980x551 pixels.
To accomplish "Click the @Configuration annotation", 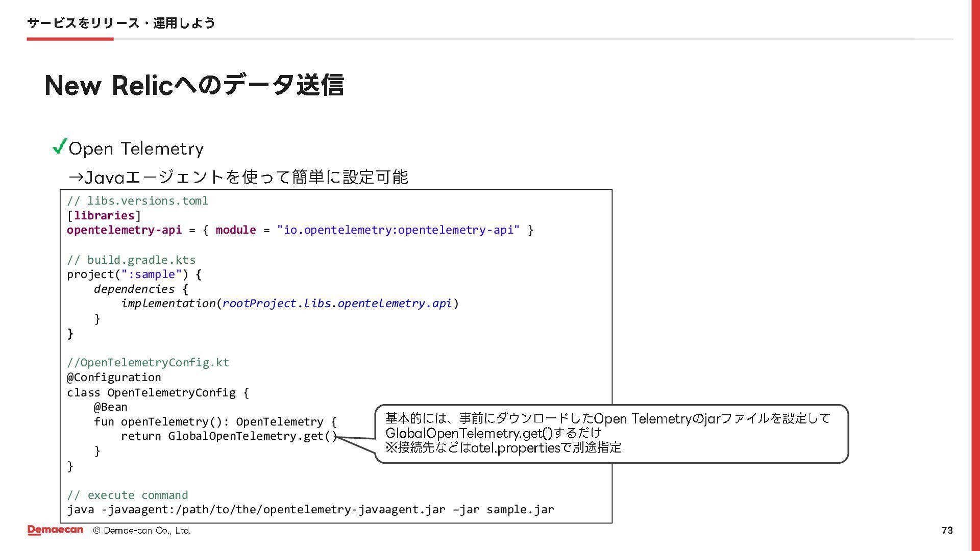I will pos(114,378).
